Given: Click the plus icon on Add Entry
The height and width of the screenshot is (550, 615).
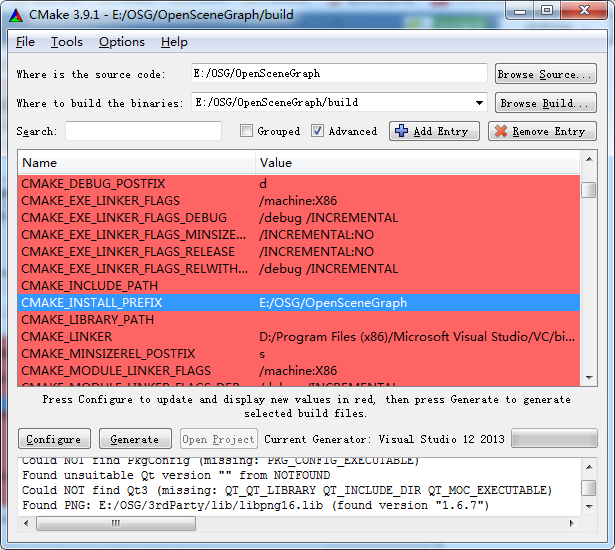Looking at the screenshot, I should (401, 131).
